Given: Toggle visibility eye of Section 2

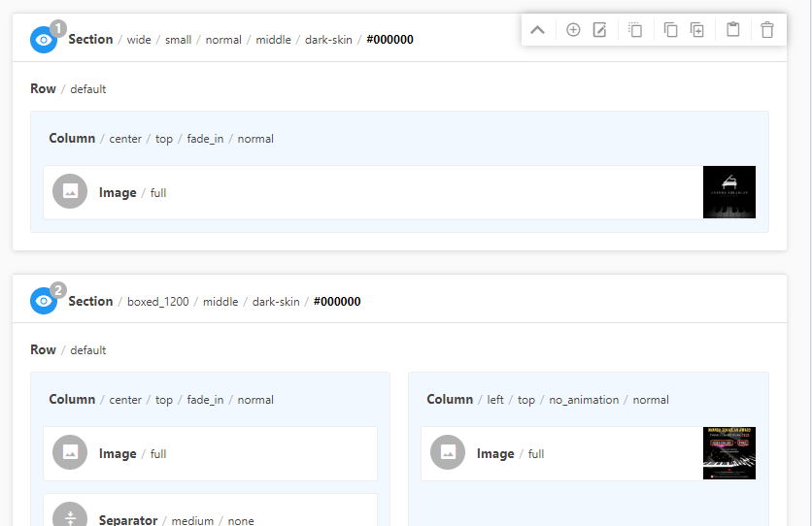Looking at the screenshot, I should [x=44, y=301].
